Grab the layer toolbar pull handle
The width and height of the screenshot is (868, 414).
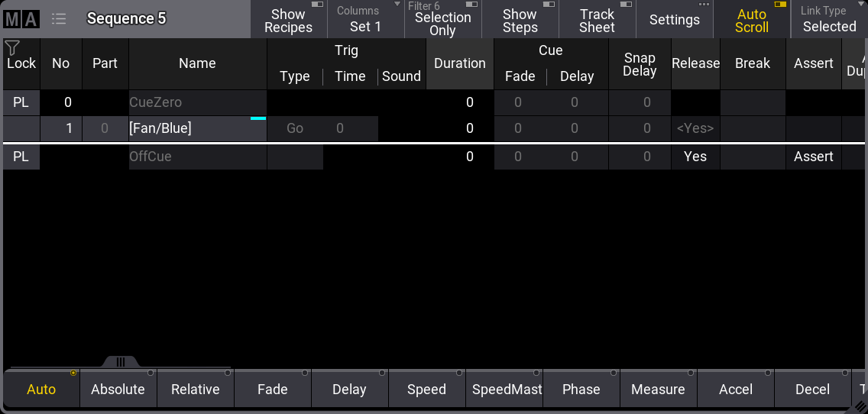121,361
